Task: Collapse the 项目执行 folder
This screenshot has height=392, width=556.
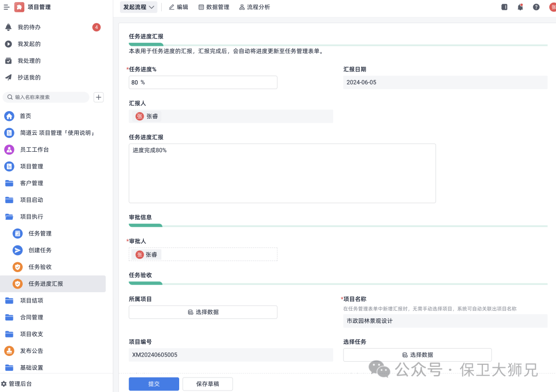Action: pyautogui.click(x=9, y=217)
